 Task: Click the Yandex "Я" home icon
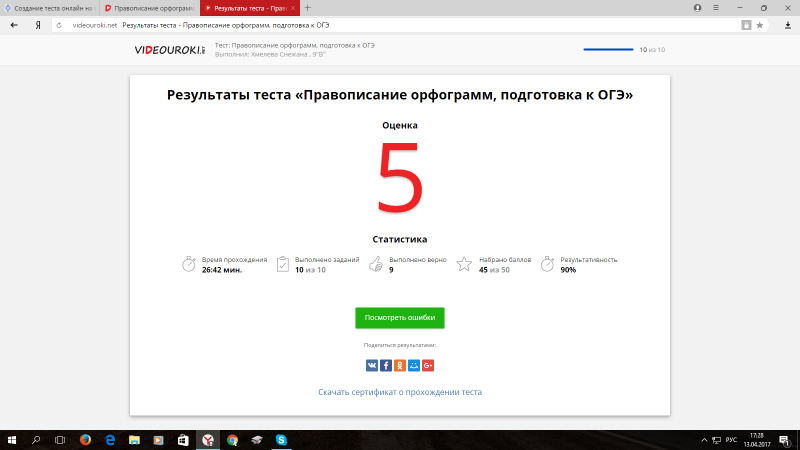[38, 24]
